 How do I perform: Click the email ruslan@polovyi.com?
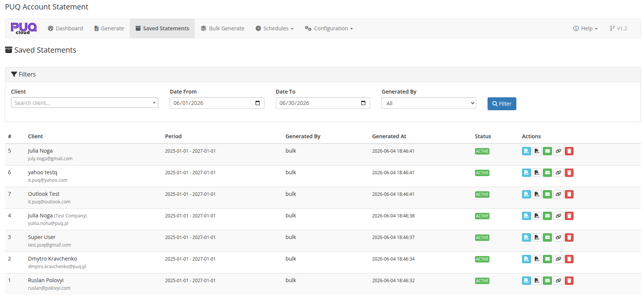click(x=49, y=288)
